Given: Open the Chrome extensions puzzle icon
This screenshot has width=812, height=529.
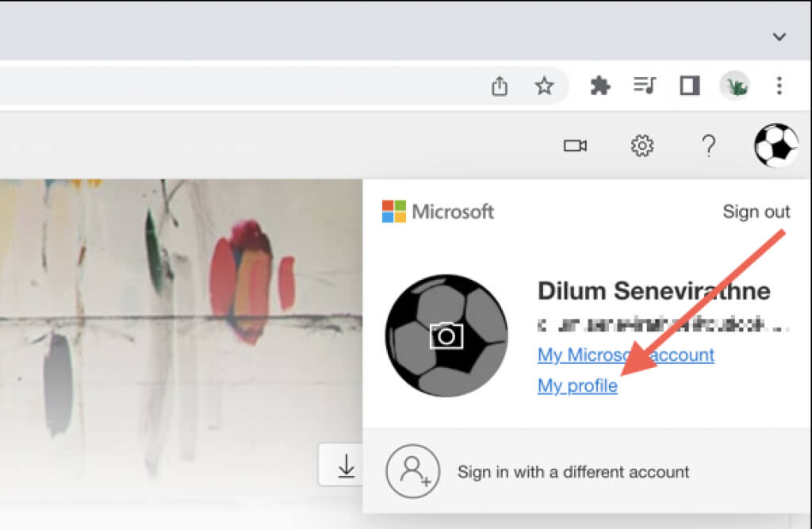Looking at the screenshot, I should coord(599,86).
